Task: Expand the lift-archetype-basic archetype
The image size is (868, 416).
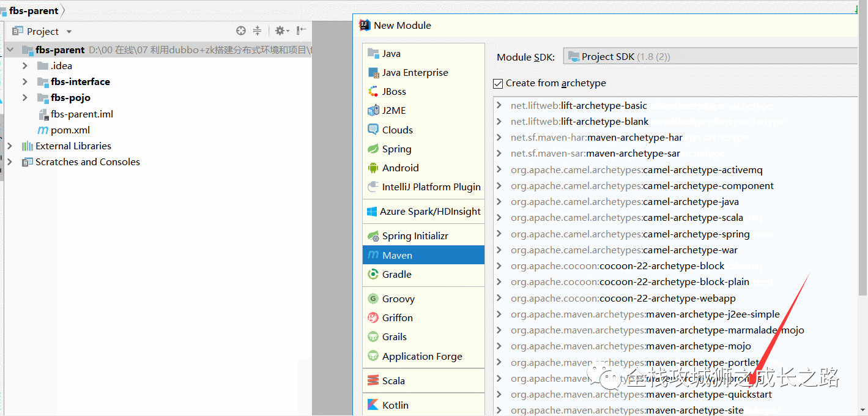Action: 499,105
